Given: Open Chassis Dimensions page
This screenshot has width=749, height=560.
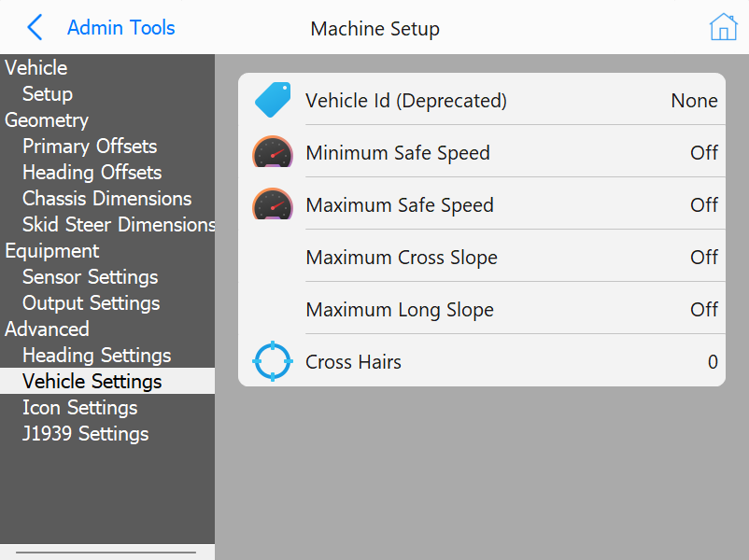Looking at the screenshot, I should 107,199.
